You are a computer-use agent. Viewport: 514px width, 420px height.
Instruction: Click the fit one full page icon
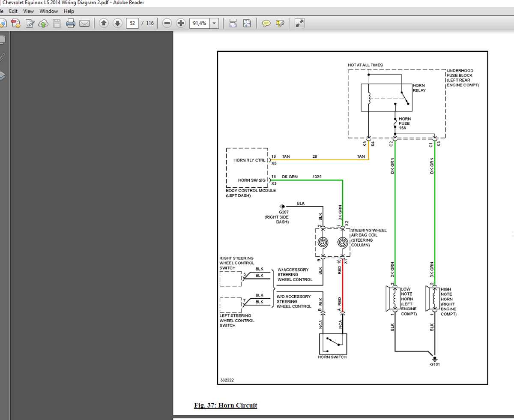pos(247,23)
